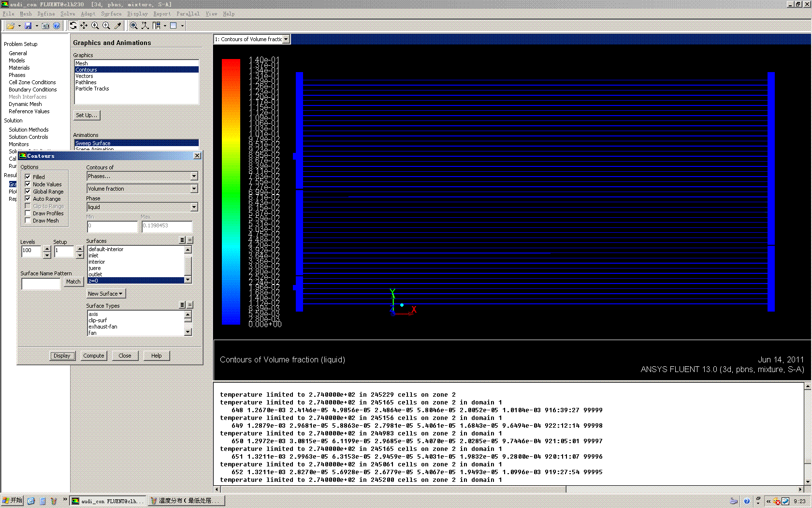Click the Levels input field
This screenshot has height=508, width=812.
(31, 252)
